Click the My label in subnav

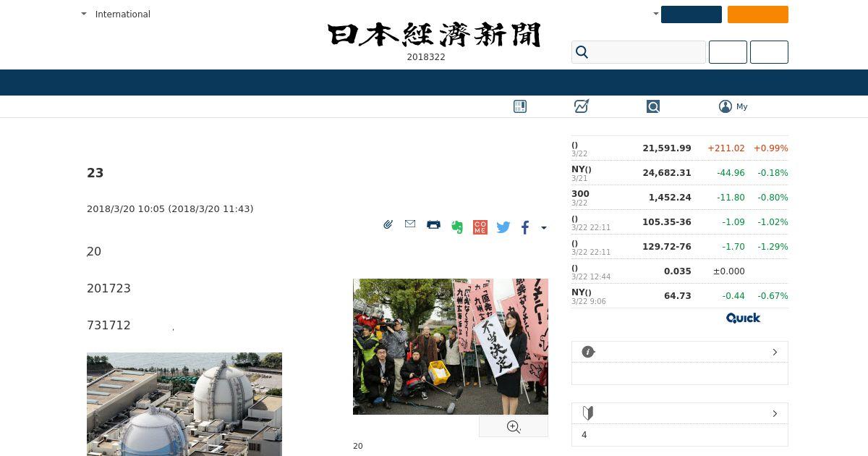742,106
